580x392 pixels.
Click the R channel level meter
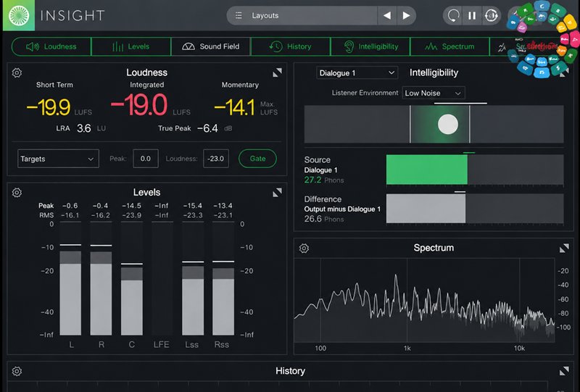[x=101, y=278]
